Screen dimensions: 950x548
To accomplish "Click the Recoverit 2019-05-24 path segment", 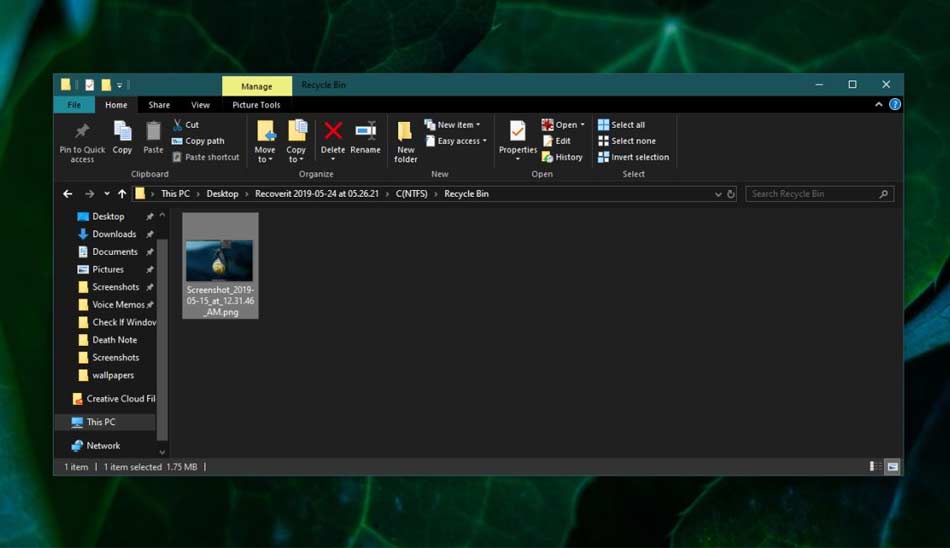I will coord(317,194).
